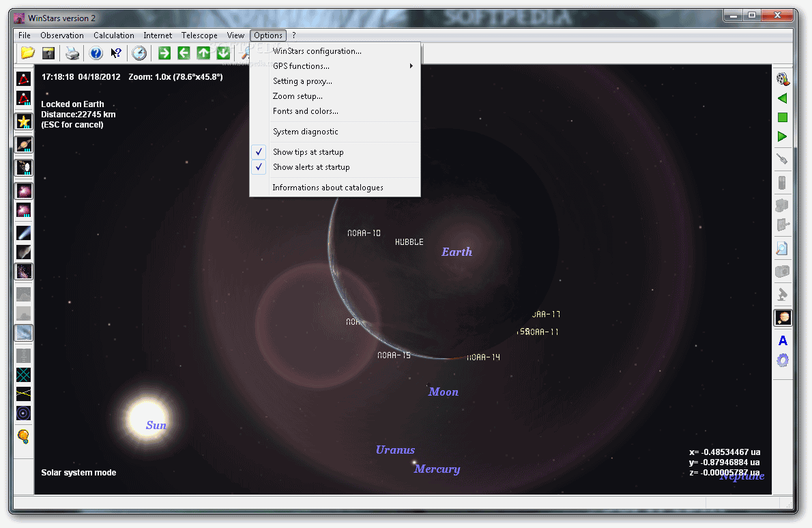Open the question mark help menu
This screenshot has width=812, height=528.
(294, 35)
